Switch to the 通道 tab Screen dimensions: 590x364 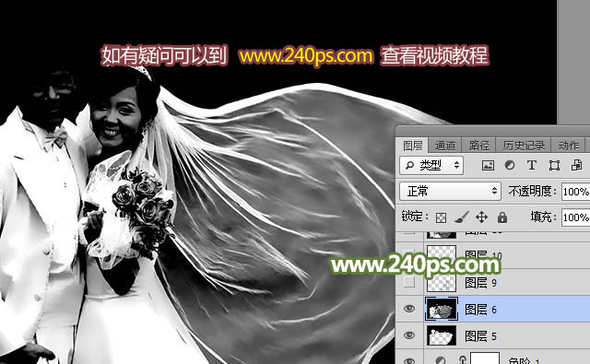(x=445, y=146)
